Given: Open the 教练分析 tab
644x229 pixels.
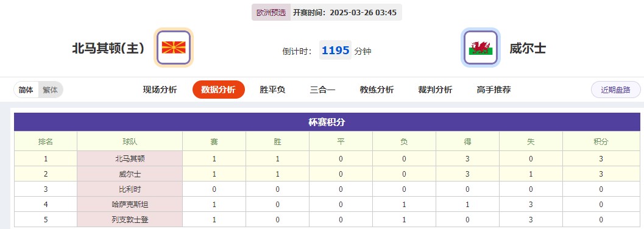Looking at the screenshot, I should pyautogui.click(x=377, y=90).
